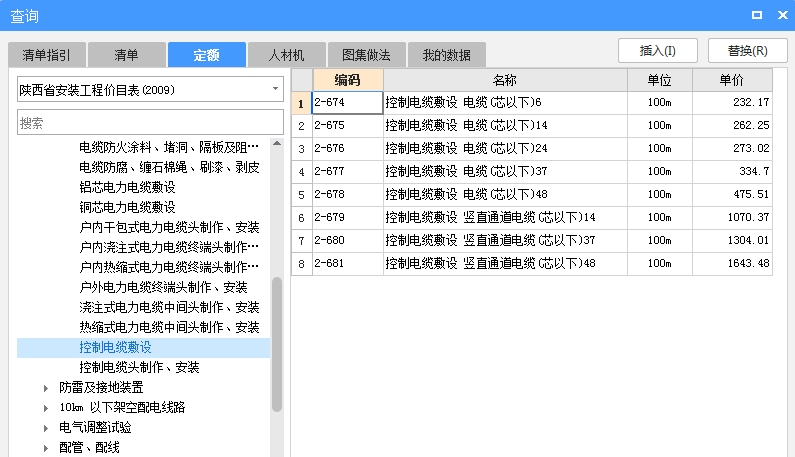Expand the 10km 以下架空配电线路 node

tap(46, 408)
